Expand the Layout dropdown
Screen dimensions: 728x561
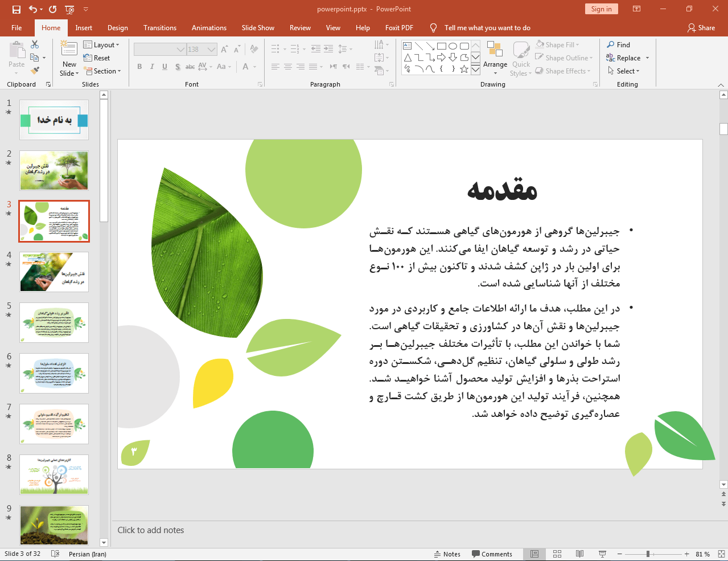point(101,45)
